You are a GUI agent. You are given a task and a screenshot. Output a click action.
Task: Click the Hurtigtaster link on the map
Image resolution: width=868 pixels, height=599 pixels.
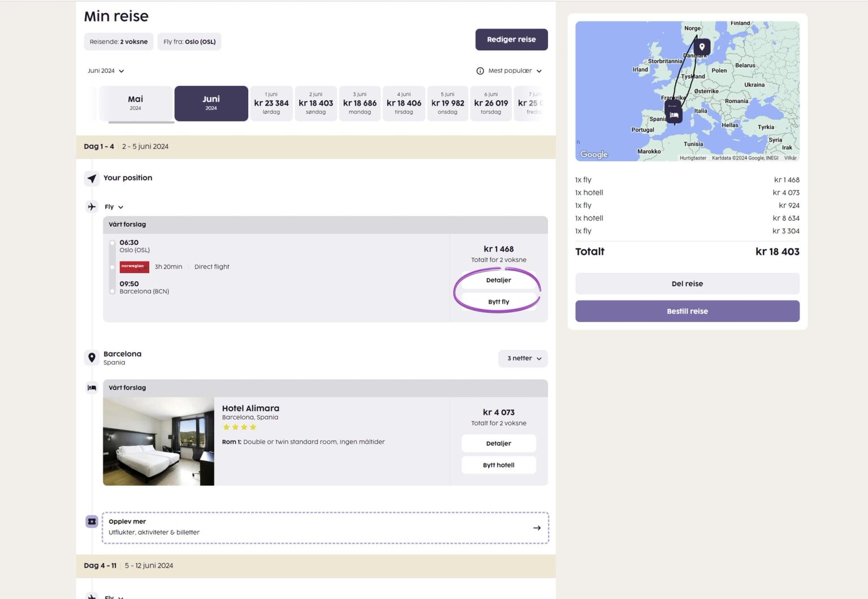693,158
